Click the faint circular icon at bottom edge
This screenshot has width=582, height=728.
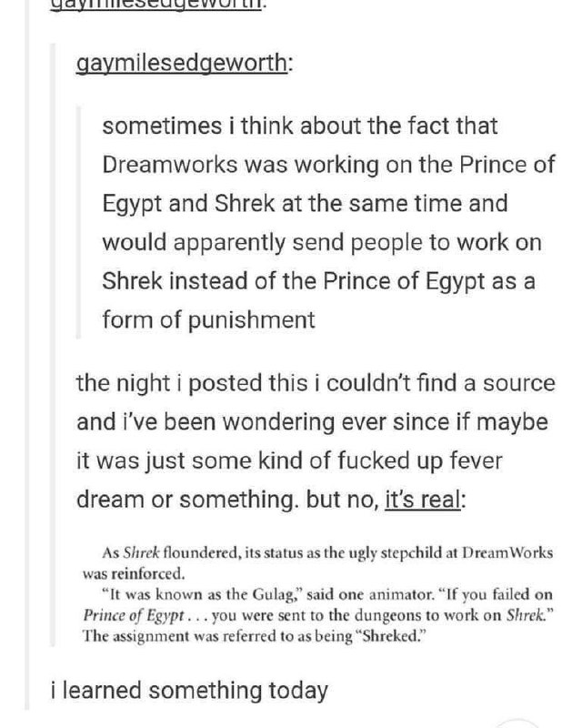click(517, 723)
